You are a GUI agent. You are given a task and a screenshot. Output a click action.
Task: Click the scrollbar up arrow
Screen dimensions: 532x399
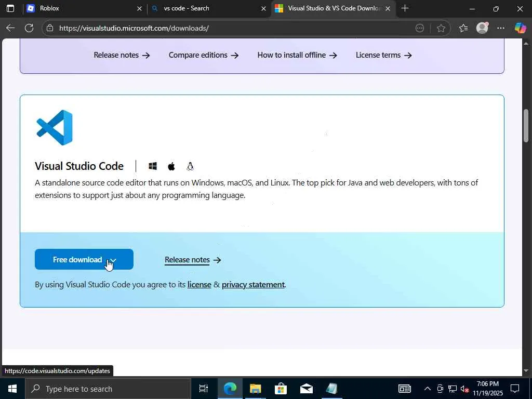tap(526, 44)
